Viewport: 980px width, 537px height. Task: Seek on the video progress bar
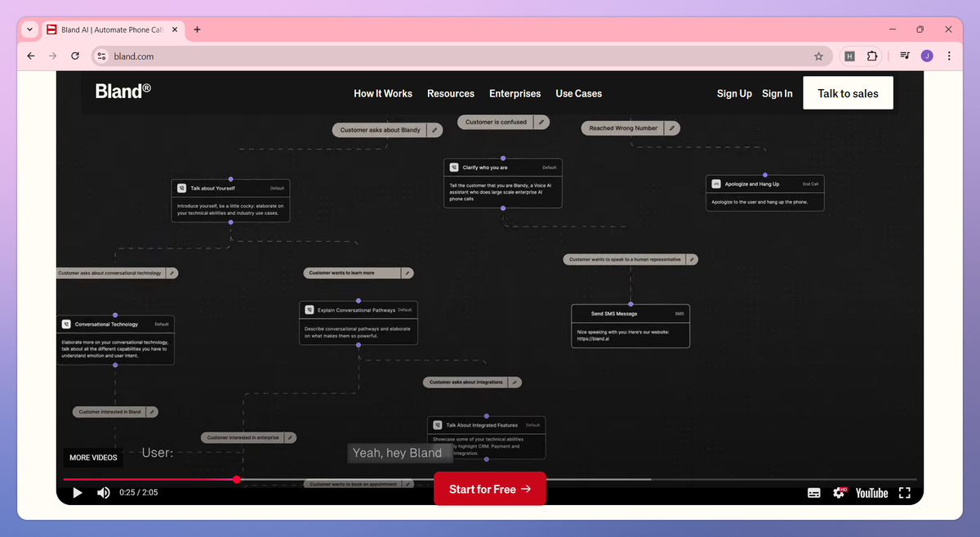click(x=490, y=480)
